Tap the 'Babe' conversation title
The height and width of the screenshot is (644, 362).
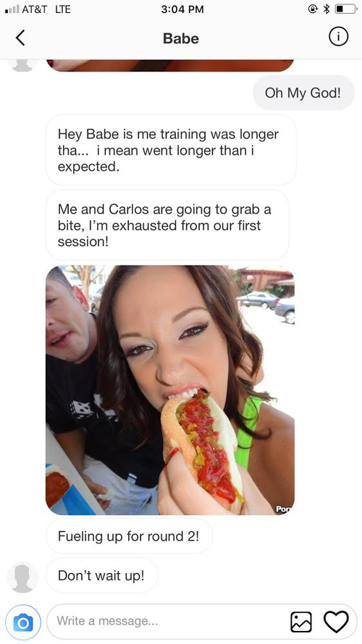tap(181, 38)
